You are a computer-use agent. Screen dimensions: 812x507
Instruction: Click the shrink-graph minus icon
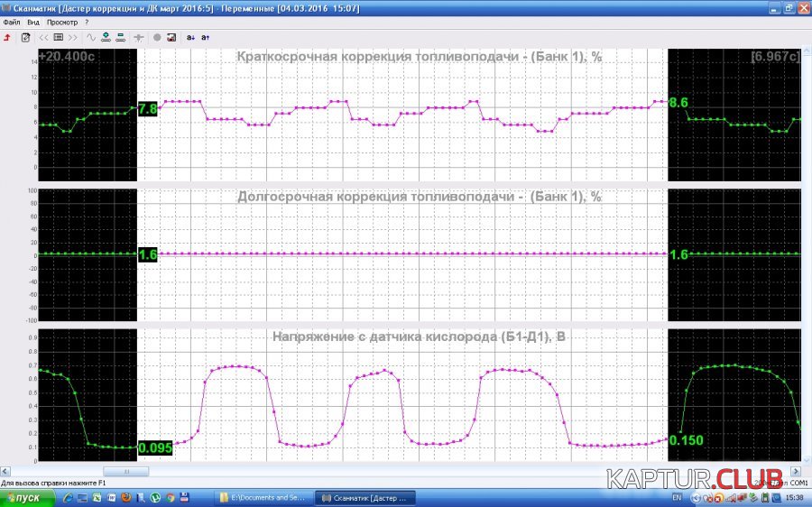[120, 37]
